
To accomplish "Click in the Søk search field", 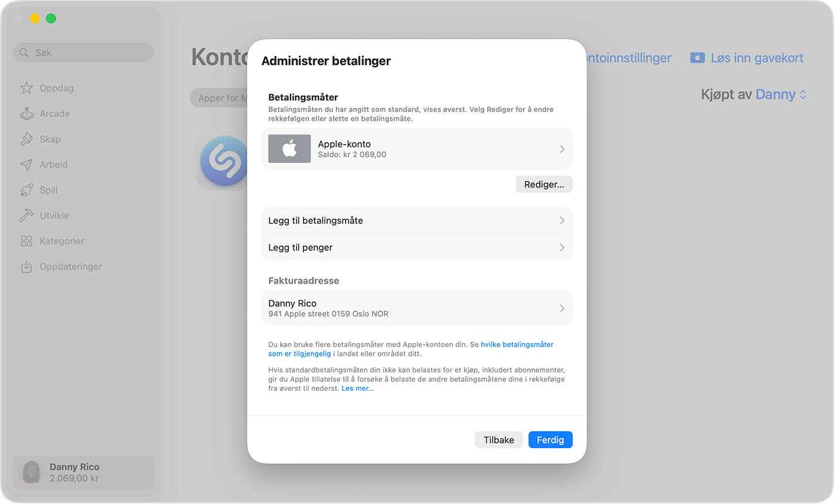I will click(x=83, y=52).
